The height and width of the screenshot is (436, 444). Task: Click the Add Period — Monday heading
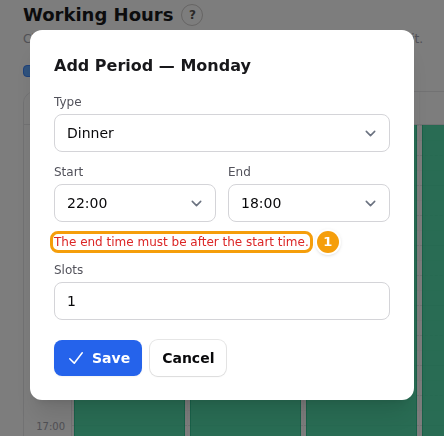click(152, 65)
